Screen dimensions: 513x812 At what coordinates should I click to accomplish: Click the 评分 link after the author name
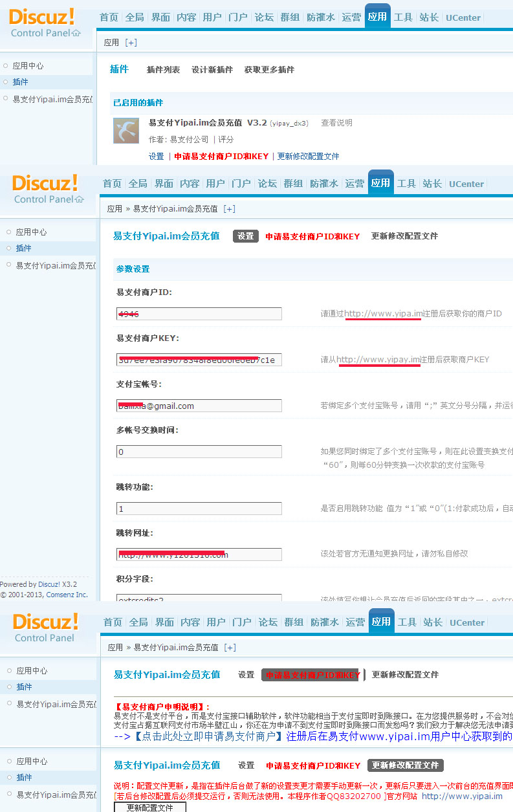[226, 140]
